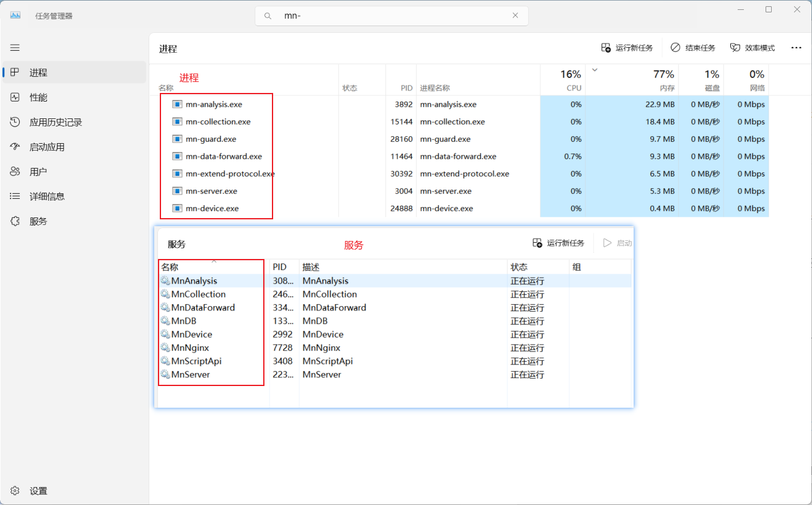Select the MnScriptApi service row
This screenshot has width=812, height=505.
coord(196,361)
